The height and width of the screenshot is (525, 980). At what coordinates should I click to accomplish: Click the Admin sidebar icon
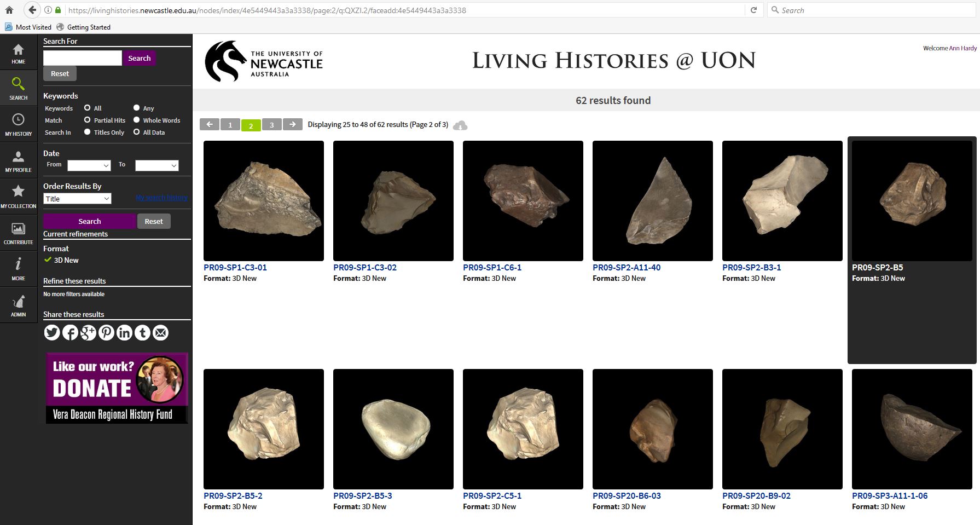click(x=18, y=305)
